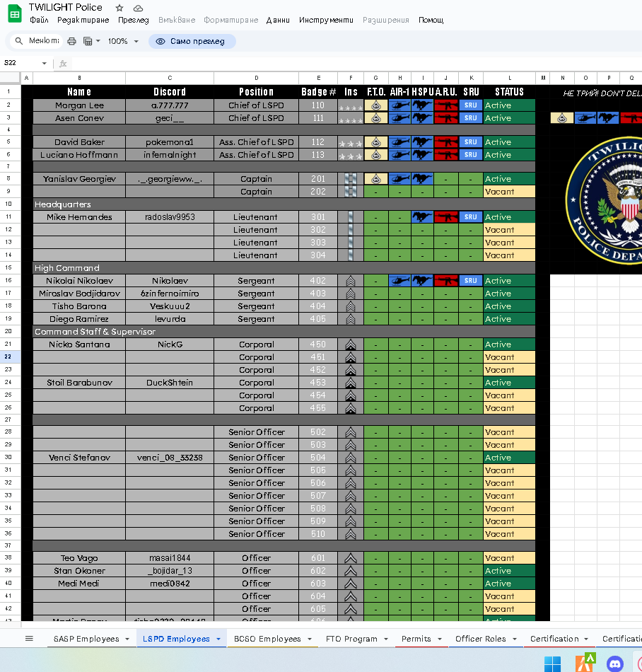
Task: Click Nikolai Nikolaev's AIR-1 helicopter icon
Action: point(400,281)
